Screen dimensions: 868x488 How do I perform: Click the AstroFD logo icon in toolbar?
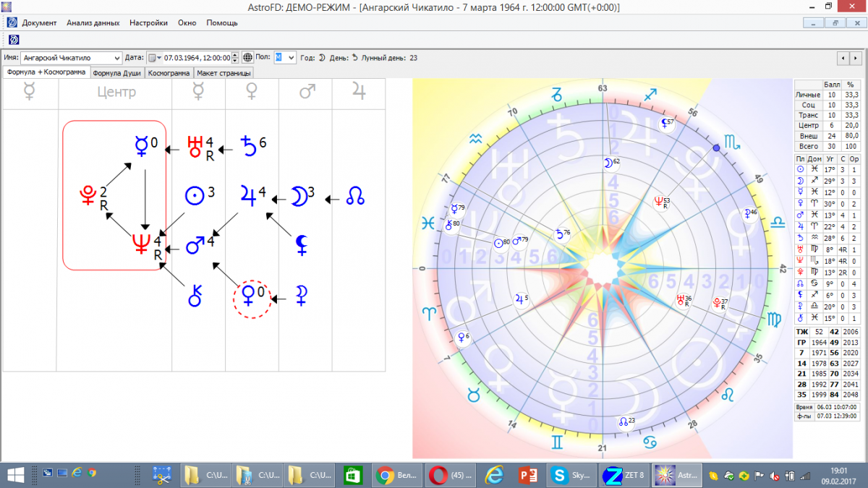click(x=13, y=39)
